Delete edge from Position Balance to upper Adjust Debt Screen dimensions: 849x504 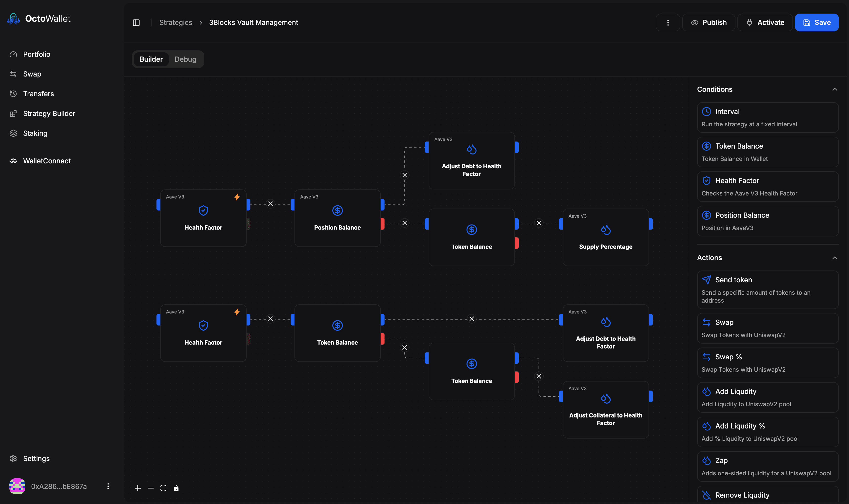click(x=404, y=175)
